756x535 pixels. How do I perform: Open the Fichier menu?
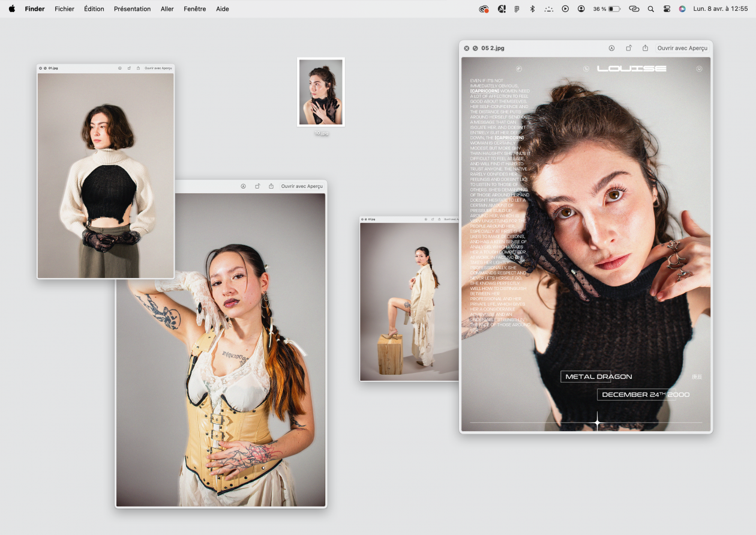click(64, 9)
